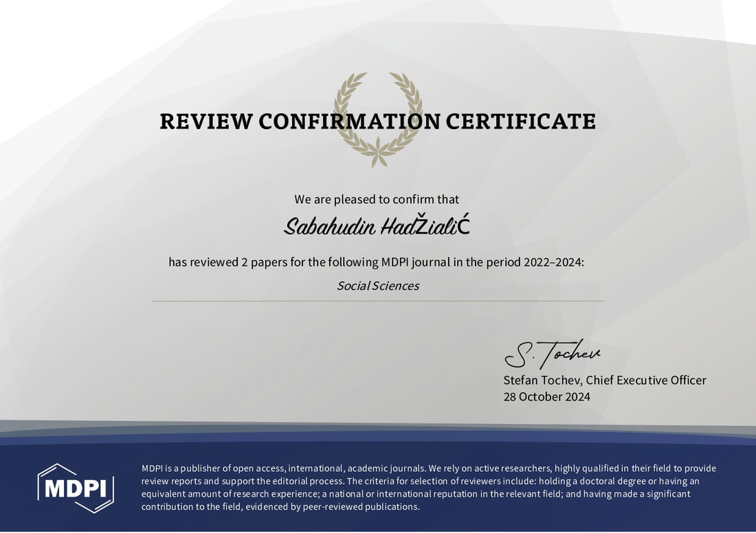Click the text "We are pleased to confirm that"
The width and height of the screenshot is (756, 533).
pyautogui.click(x=377, y=199)
